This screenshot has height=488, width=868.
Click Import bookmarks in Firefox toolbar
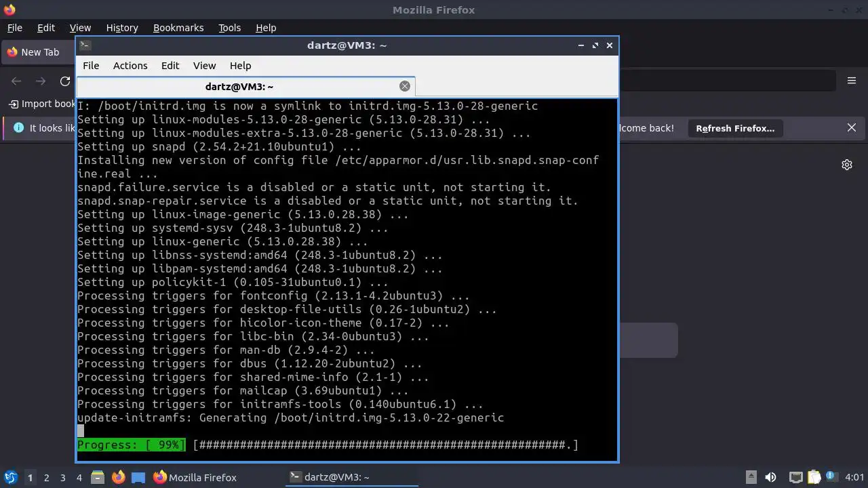pos(42,104)
